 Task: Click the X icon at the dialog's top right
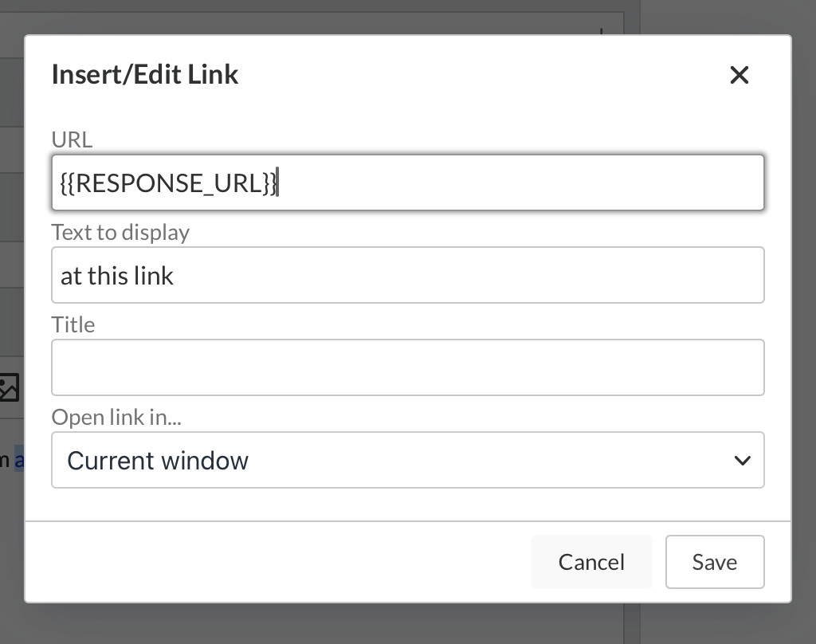tap(739, 75)
